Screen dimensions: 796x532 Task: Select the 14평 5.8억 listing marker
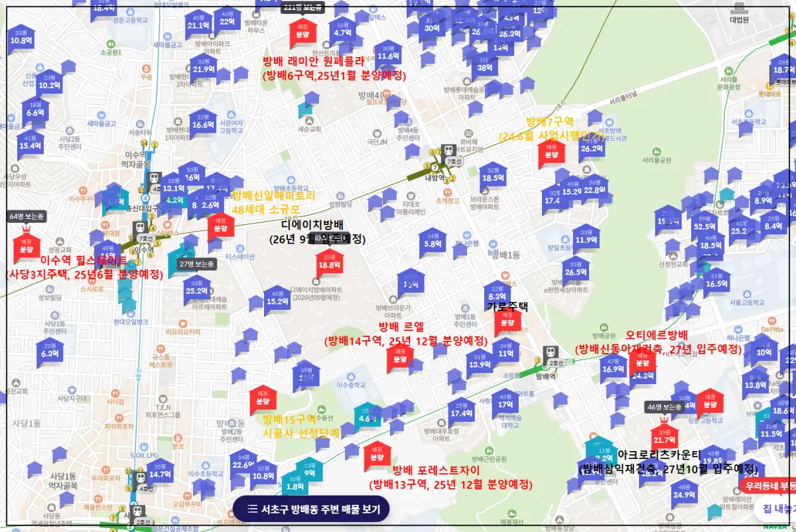(x=434, y=243)
